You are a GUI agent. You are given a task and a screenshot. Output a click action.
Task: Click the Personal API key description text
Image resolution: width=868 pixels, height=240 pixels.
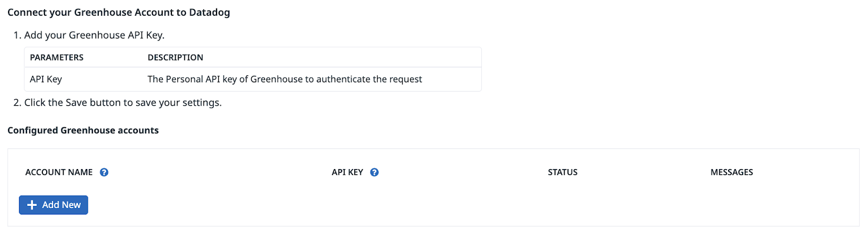(285, 79)
